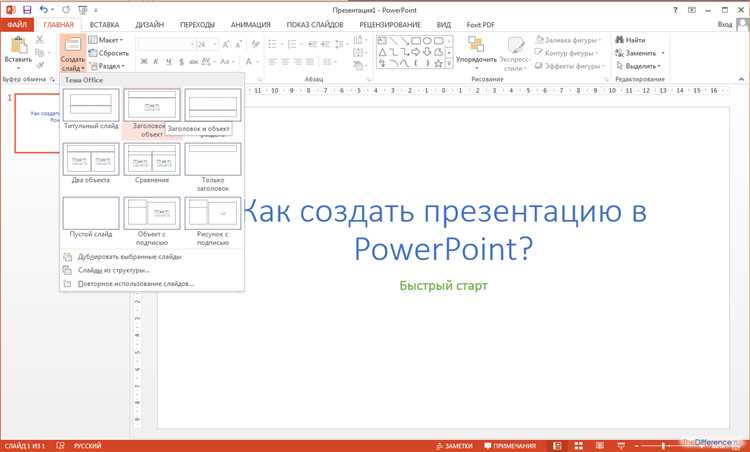Expand the Раздел section dropdown
Screen dimensions: 750x452
pyautogui.click(x=107, y=66)
